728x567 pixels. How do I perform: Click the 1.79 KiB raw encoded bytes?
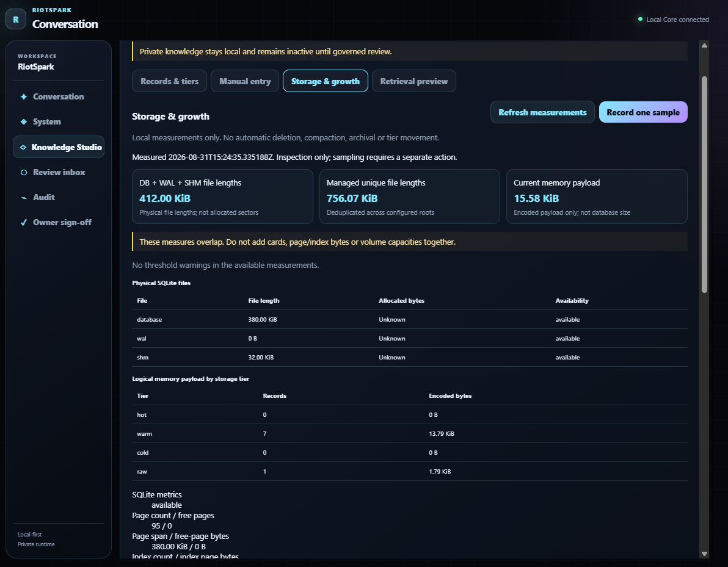click(440, 472)
